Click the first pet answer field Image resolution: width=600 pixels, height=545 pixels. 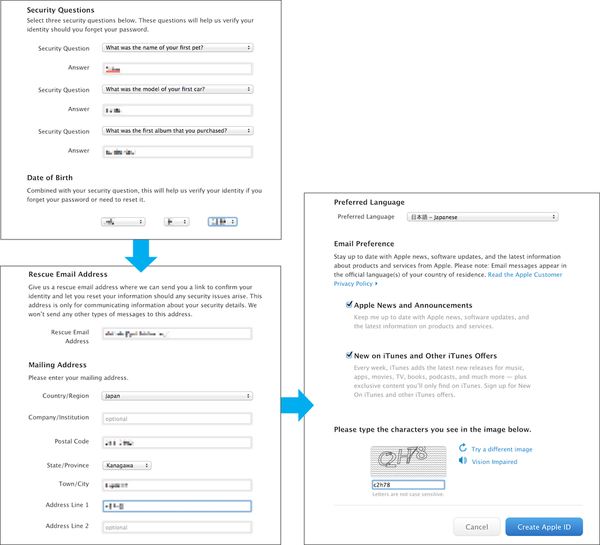[177, 69]
